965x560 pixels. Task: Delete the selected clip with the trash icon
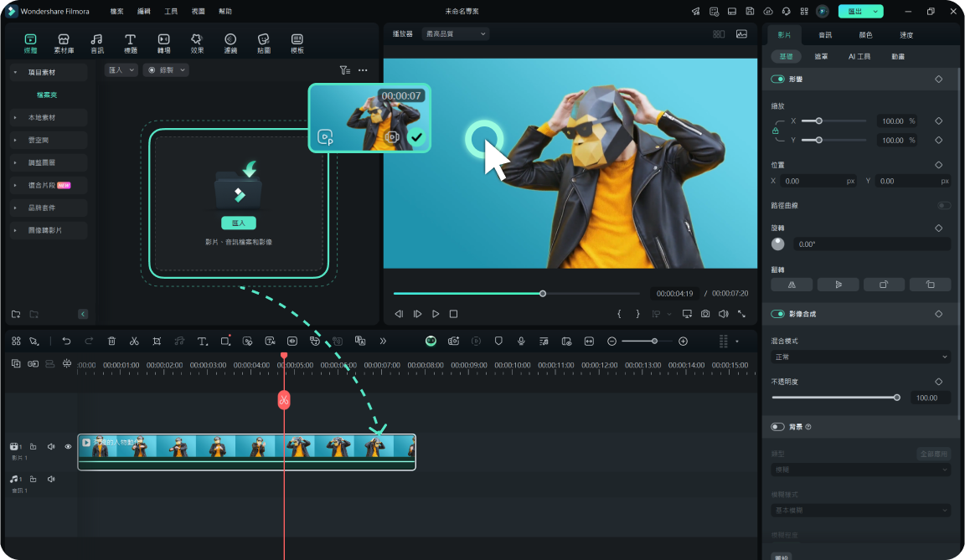coord(111,342)
